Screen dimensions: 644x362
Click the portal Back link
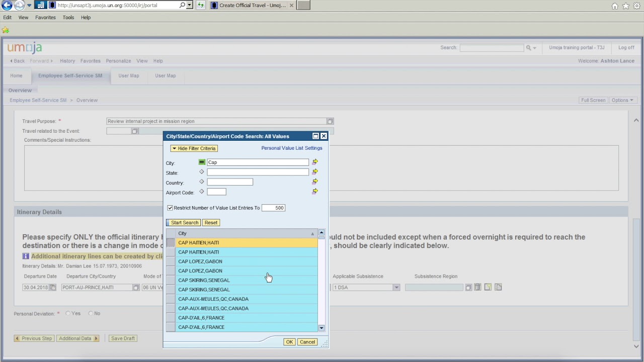tap(17, 61)
